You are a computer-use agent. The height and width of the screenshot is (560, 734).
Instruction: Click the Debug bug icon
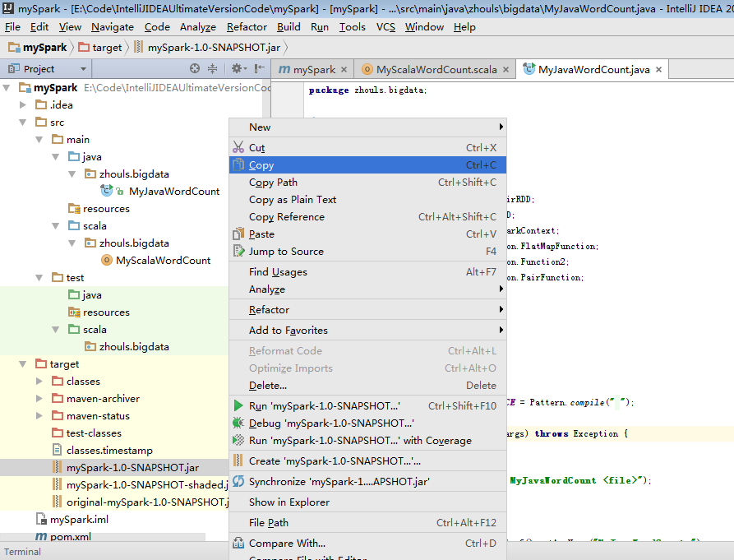click(238, 423)
